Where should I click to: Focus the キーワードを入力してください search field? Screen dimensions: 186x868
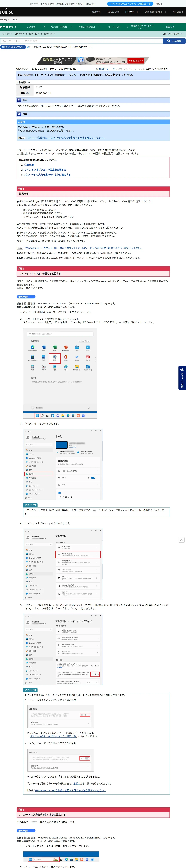(82, 41)
